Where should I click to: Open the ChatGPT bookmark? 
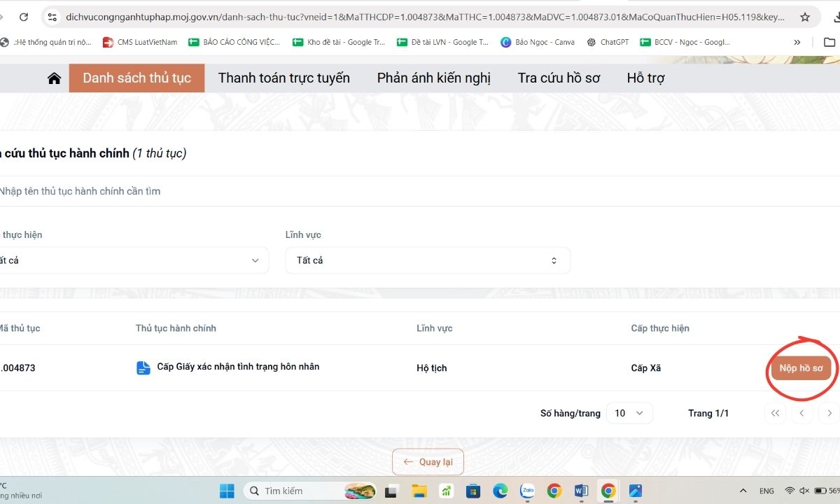click(608, 42)
